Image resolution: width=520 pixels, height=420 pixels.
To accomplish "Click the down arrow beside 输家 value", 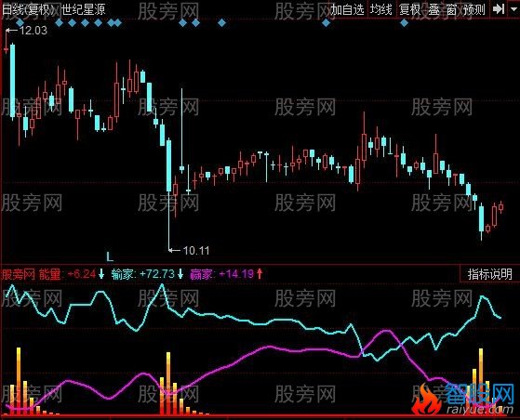I will tap(180, 274).
